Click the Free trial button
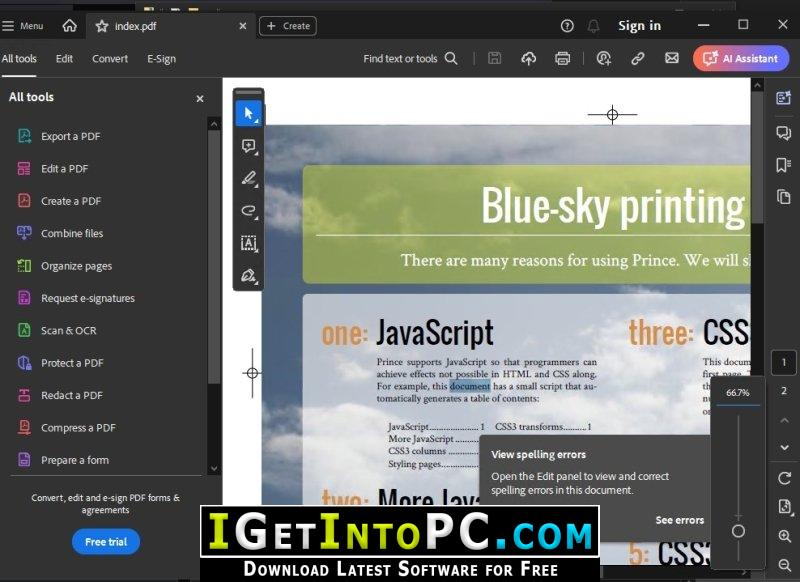Image resolution: width=800 pixels, height=582 pixels. pos(106,542)
